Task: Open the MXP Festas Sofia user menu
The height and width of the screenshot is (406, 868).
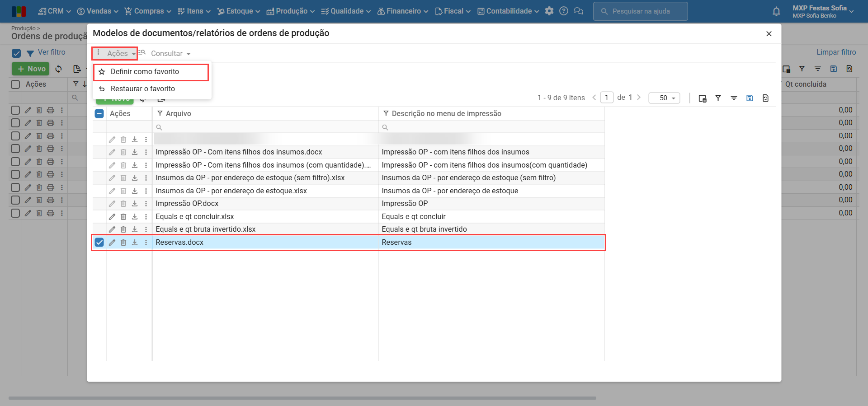Action: (x=823, y=11)
